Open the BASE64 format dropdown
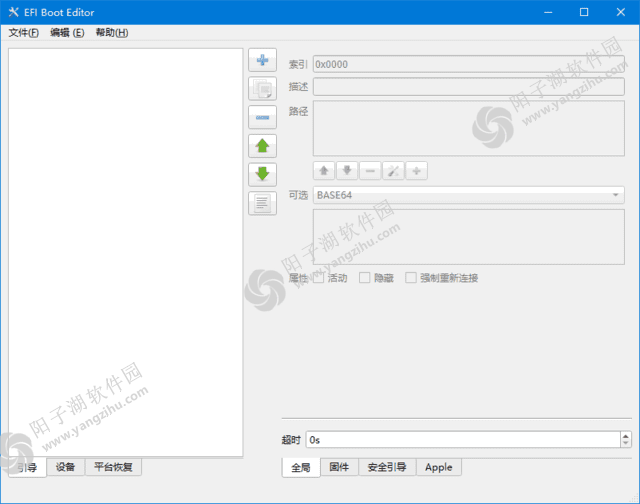 click(469, 195)
